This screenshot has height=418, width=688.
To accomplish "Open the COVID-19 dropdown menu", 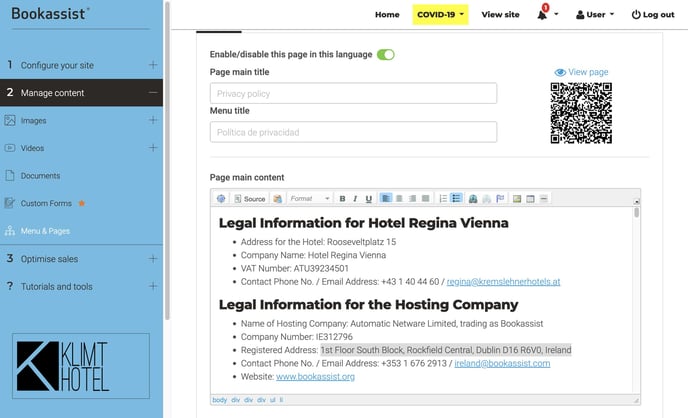I will click(x=440, y=15).
